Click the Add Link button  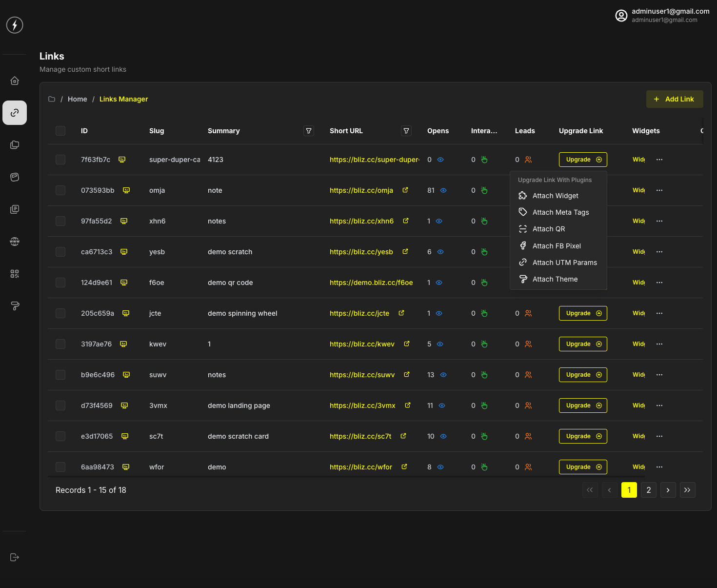[x=675, y=99]
